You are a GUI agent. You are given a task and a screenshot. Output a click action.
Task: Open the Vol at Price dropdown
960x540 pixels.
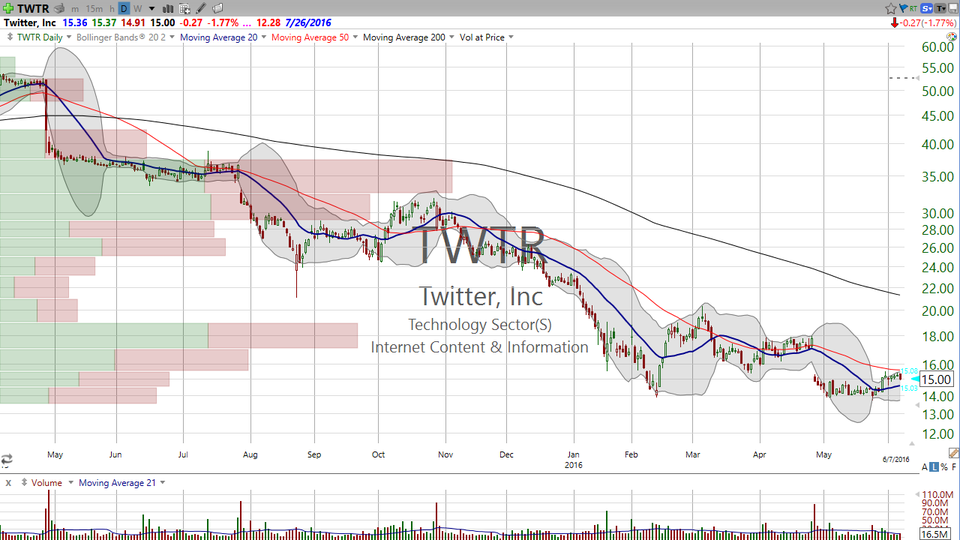(x=486, y=37)
